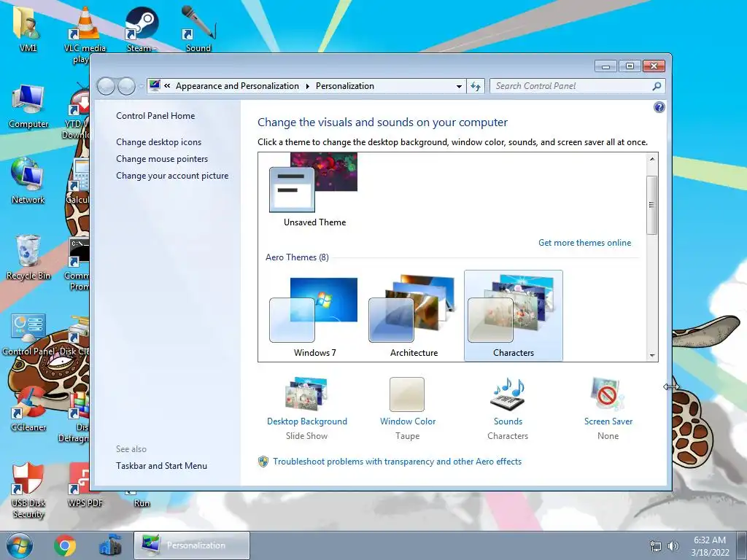Select the CCleaner desktop shortcut
Viewport: 747px width, 560px height.
pos(28,410)
